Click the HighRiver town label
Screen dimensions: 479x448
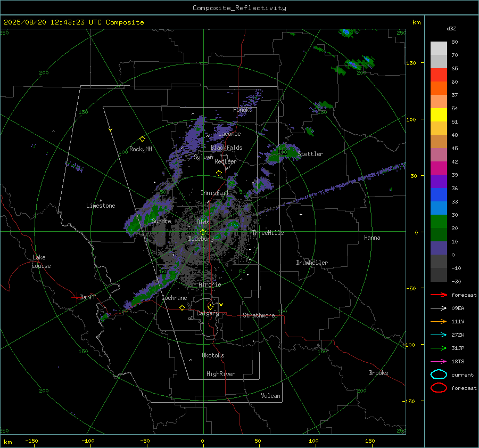click(x=221, y=374)
